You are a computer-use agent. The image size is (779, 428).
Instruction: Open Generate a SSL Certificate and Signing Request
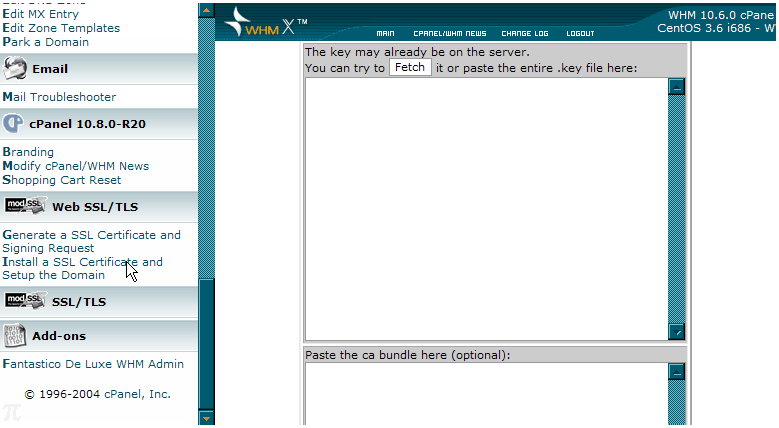coord(91,241)
